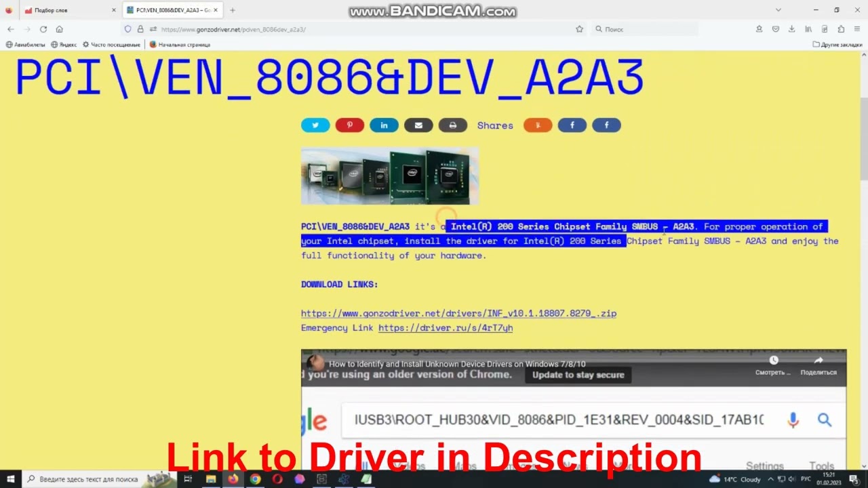Open the Emergency driver.ru link
Viewport: 868px width, 488px height.
coord(446,328)
